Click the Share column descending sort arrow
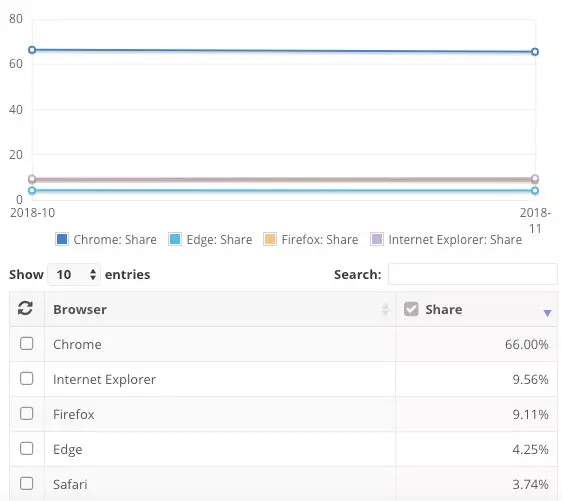 tap(547, 313)
